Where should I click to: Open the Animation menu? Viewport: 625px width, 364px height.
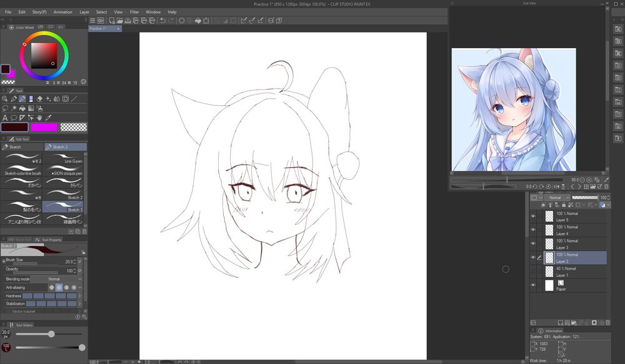click(x=63, y=12)
